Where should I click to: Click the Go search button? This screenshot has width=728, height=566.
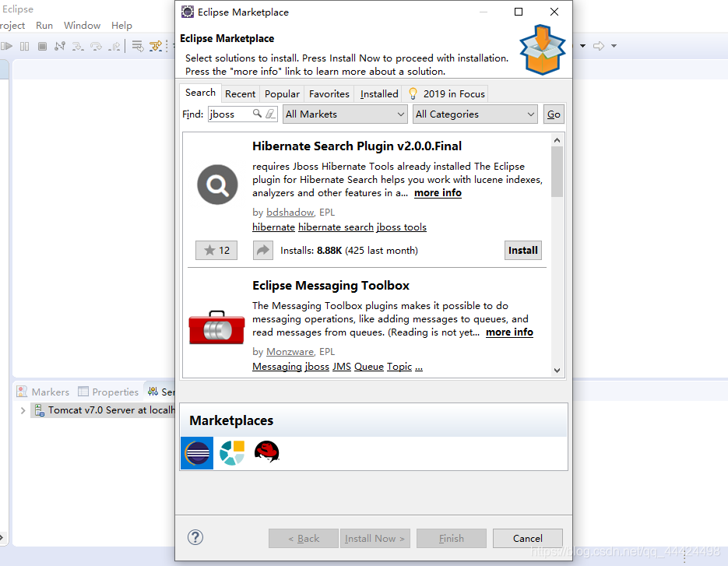[x=554, y=114]
